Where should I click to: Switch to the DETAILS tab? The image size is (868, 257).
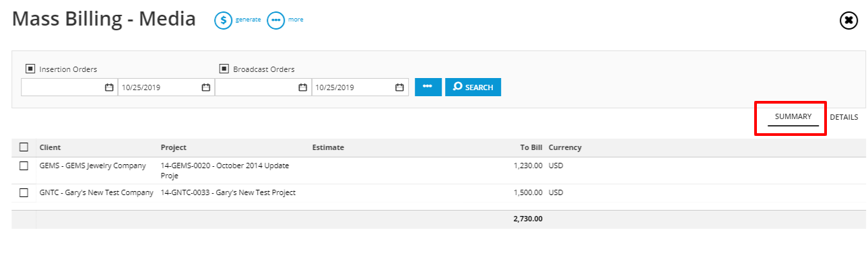click(844, 117)
